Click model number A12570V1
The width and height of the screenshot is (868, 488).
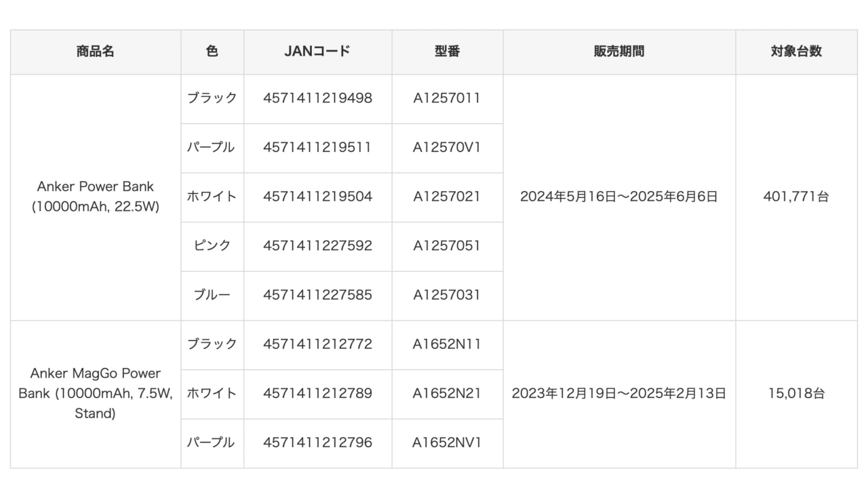pyautogui.click(x=447, y=147)
